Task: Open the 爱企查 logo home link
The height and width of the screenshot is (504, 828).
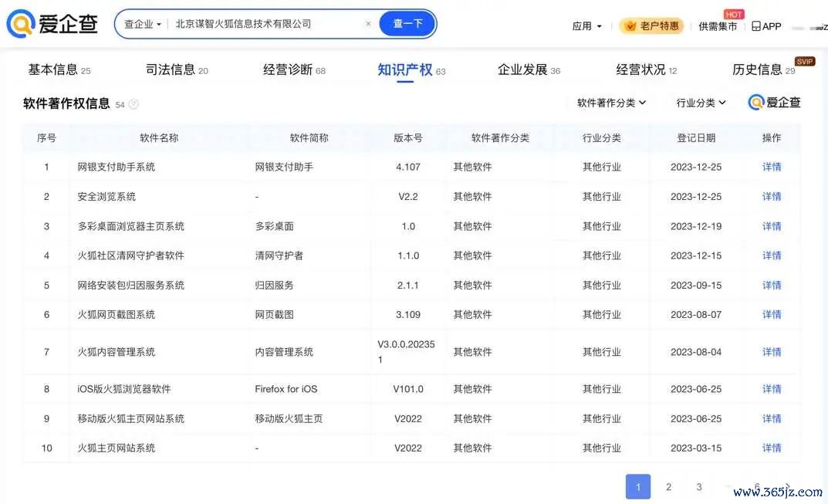Action: click(52, 24)
